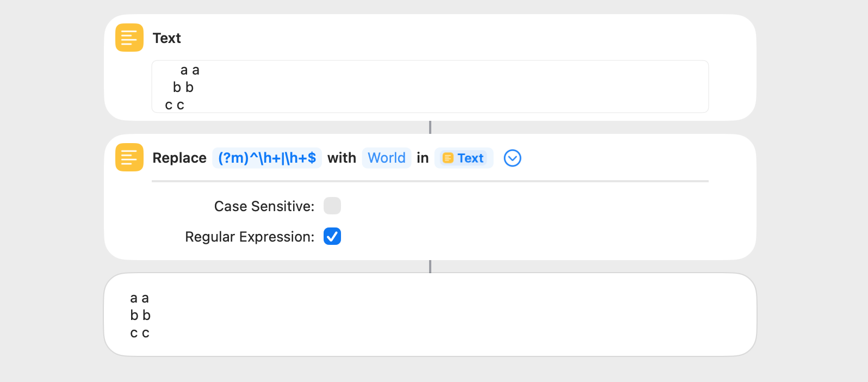This screenshot has height=382, width=868.
Task: Click the Text variable label in Replace action
Action: pos(470,158)
